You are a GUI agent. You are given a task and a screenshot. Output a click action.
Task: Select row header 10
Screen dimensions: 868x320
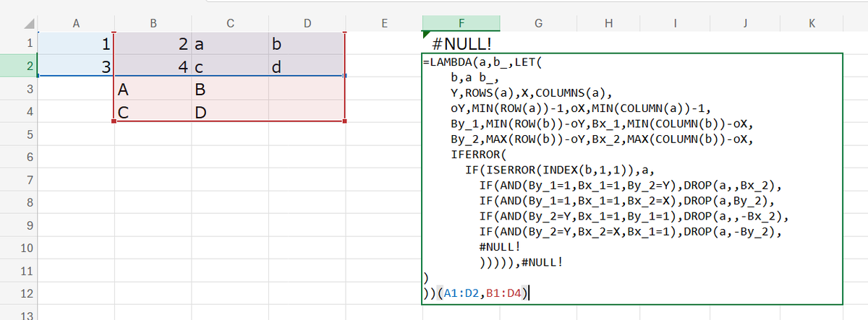coord(18,248)
